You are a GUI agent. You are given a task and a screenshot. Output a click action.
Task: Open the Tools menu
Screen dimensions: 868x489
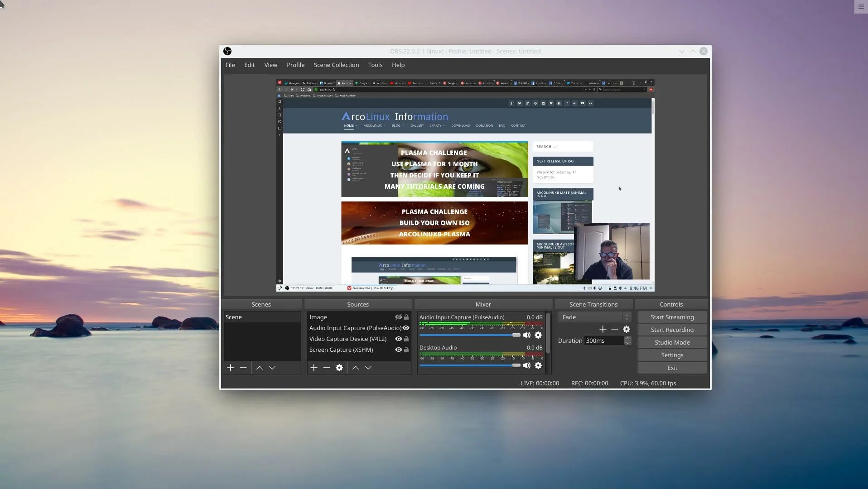pyautogui.click(x=375, y=65)
